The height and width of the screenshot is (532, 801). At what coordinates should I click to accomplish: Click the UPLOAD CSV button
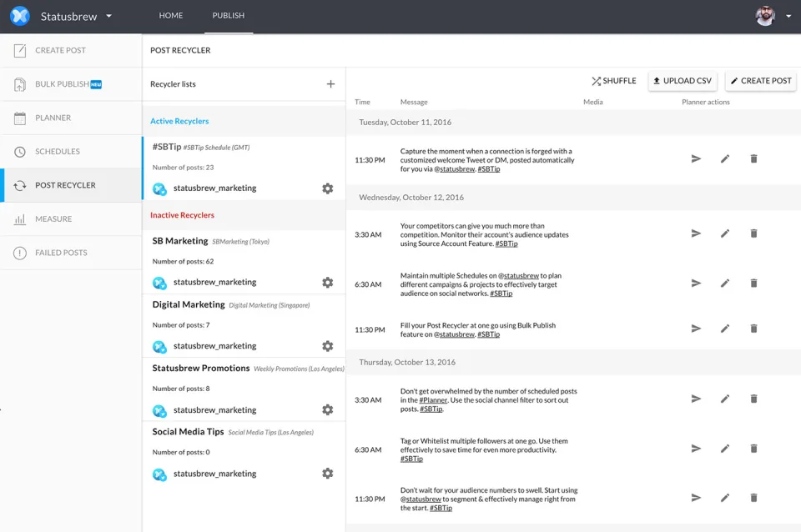click(682, 81)
